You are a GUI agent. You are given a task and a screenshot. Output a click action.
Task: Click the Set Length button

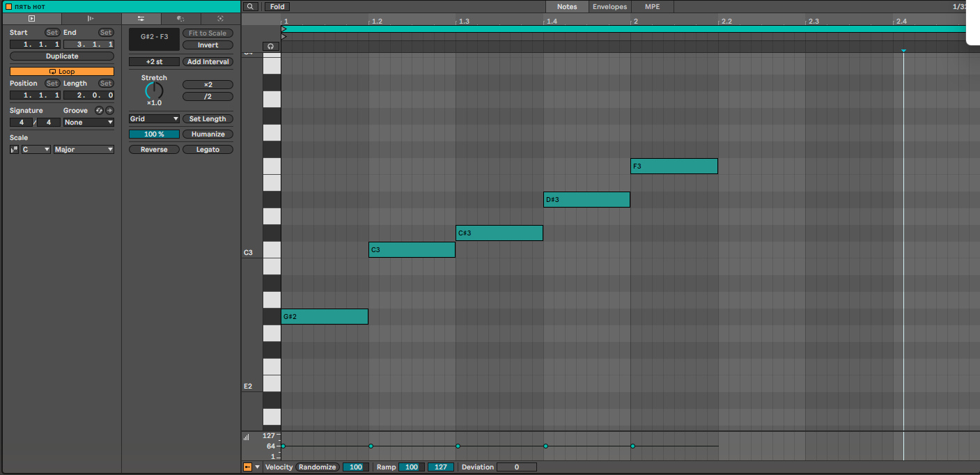pos(208,119)
